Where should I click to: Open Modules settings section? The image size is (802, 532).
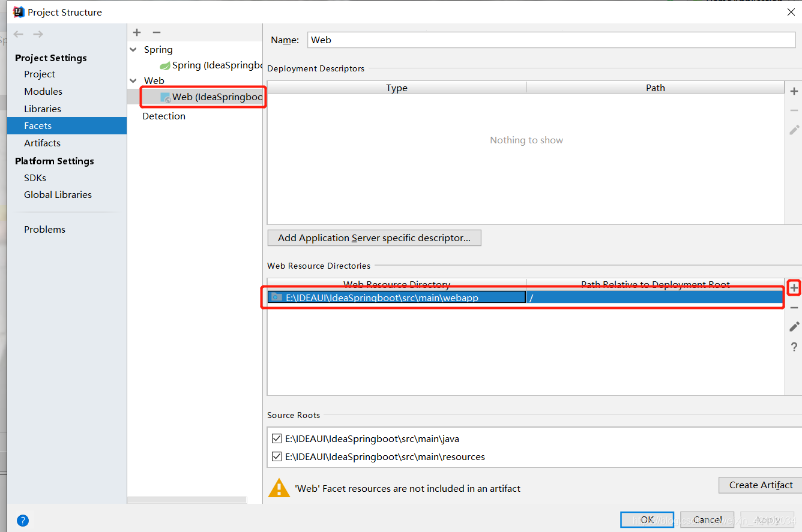pyautogui.click(x=43, y=91)
